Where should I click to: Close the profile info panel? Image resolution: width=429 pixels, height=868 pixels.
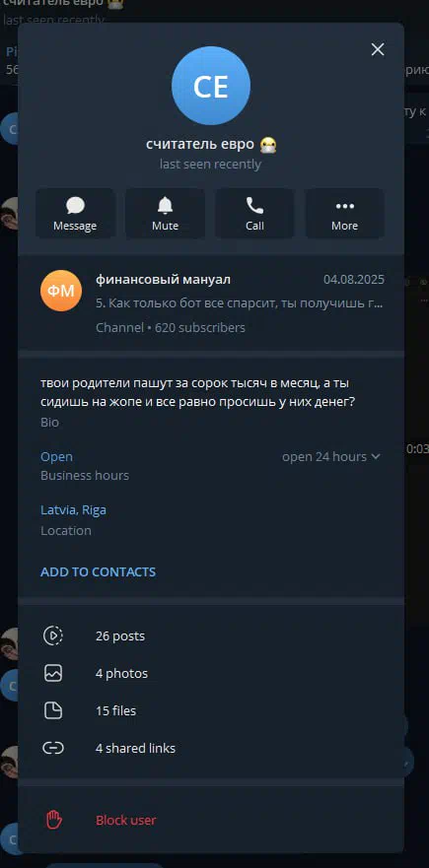pos(378,50)
